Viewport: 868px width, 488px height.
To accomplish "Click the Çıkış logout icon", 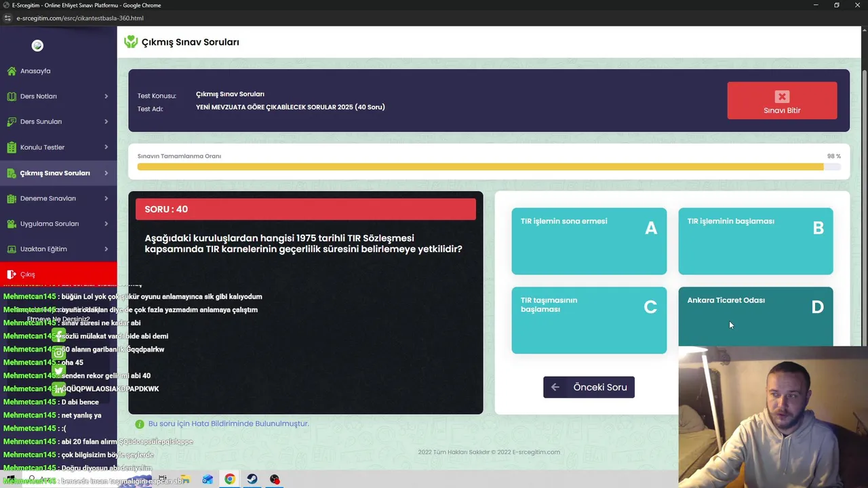I will [x=12, y=274].
